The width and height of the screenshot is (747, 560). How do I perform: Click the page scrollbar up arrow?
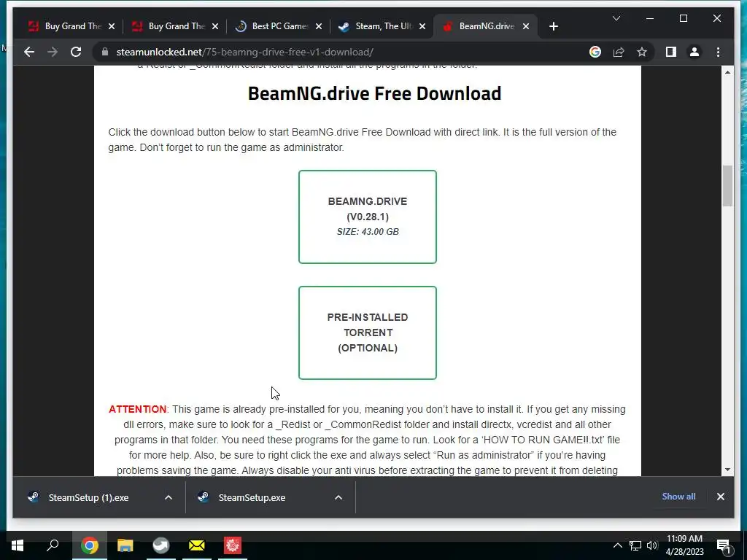[727, 72]
